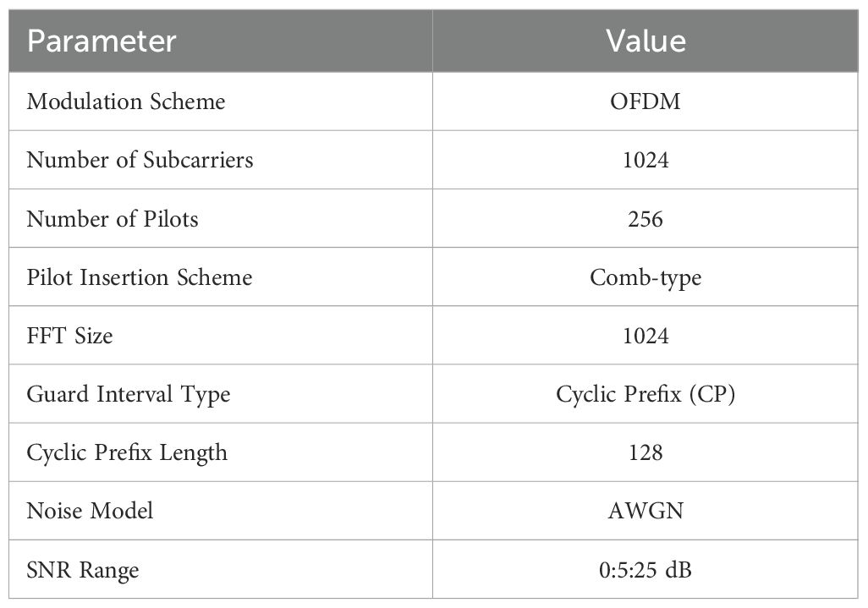868x608 pixels.
Task: Select the Cyclic Prefix (CP) value
Action: 646,394
